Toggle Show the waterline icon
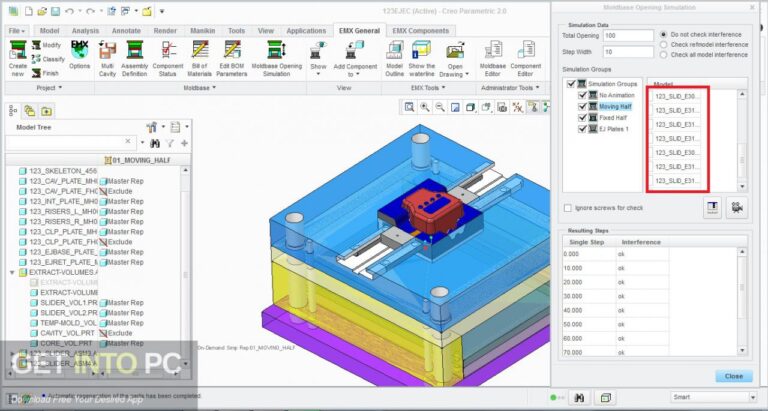The height and width of the screenshot is (411, 768). pyautogui.click(x=421, y=50)
